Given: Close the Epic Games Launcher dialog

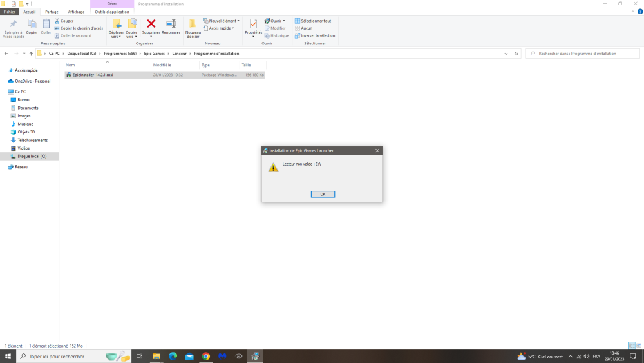Looking at the screenshot, I should [x=377, y=150].
